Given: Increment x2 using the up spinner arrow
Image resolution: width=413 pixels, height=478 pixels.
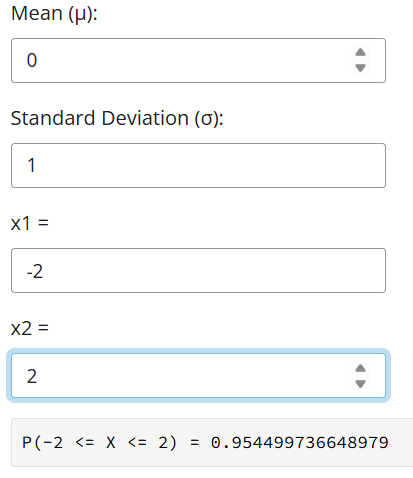Looking at the screenshot, I should coord(360,369).
